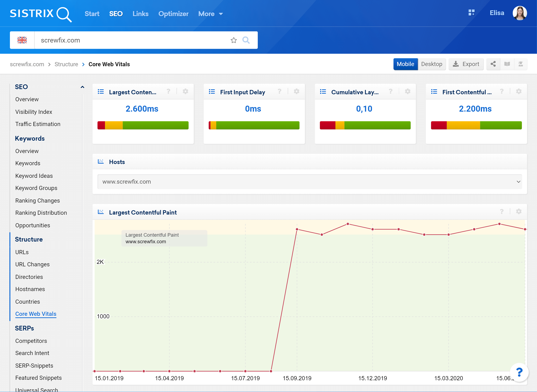Image resolution: width=537 pixels, height=392 pixels.
Task: Open Hostnames in sidebar
Action: 30,289
